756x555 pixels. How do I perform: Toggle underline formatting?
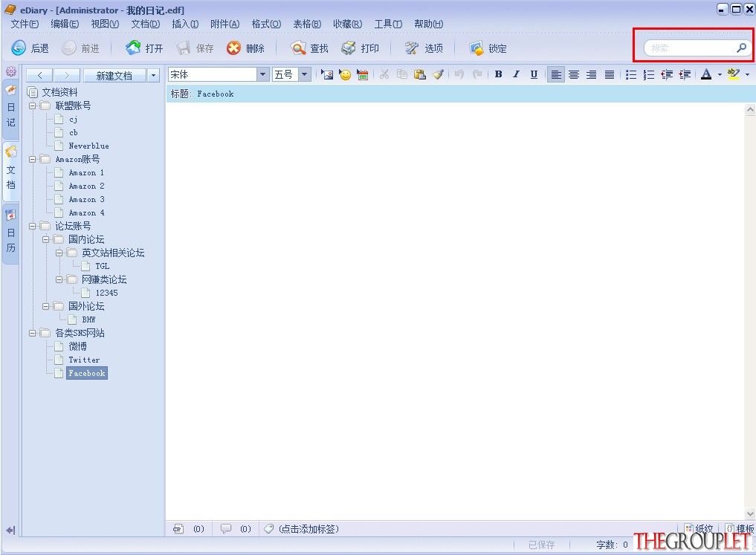click(x=534, y=74)
